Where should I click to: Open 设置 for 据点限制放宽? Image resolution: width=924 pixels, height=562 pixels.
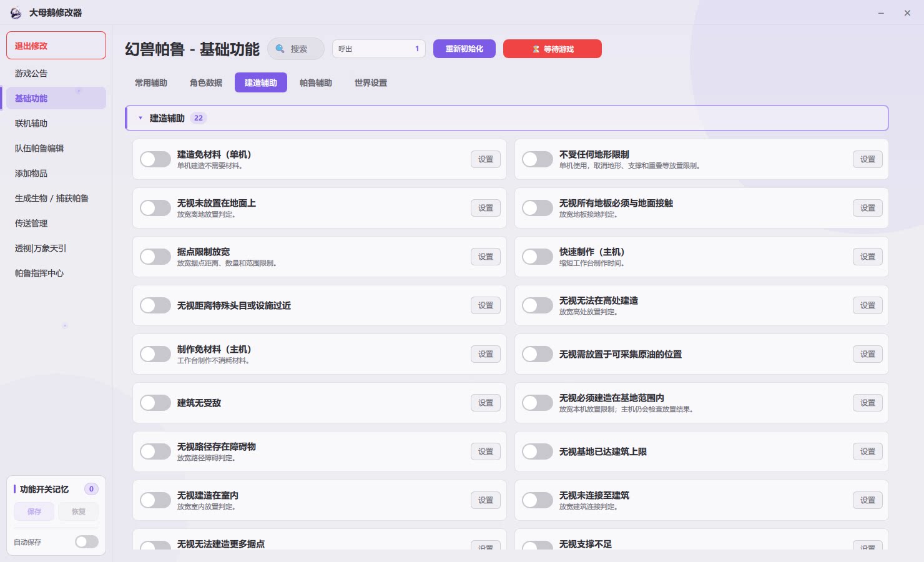486,257
